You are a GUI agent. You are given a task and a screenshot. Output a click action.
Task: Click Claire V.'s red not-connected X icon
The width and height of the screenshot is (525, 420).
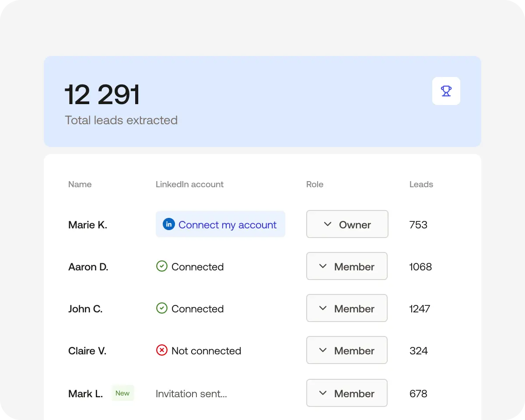click(x=162, y=350)
